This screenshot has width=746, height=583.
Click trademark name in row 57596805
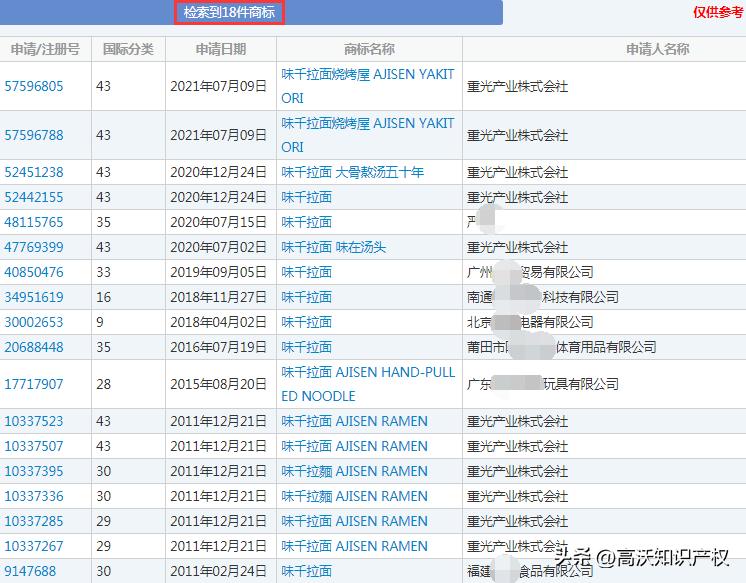coord(368,86)
